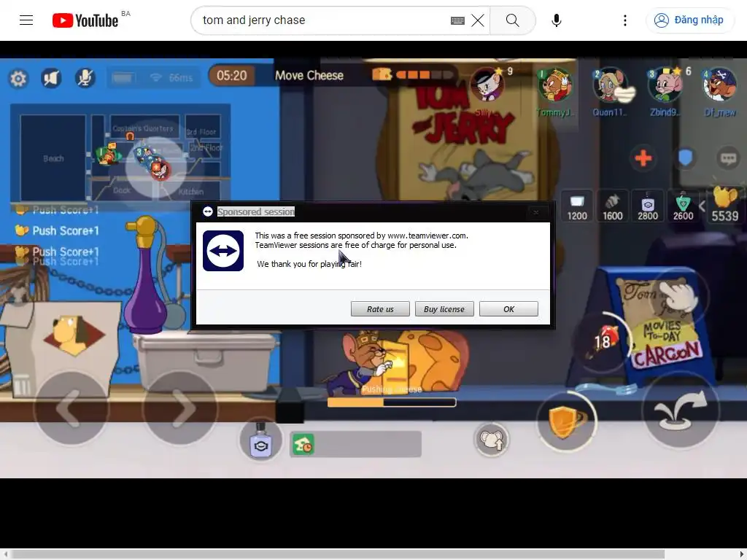Viewport: 747px width, 560px height.
Task: Click the cheese progress indicator near Move Cheese
Action: point(413,74)
